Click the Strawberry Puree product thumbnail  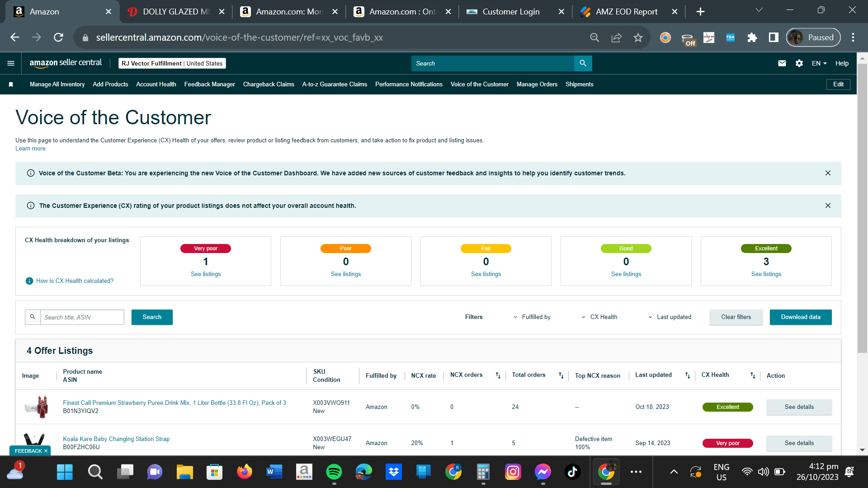(36, 407)
